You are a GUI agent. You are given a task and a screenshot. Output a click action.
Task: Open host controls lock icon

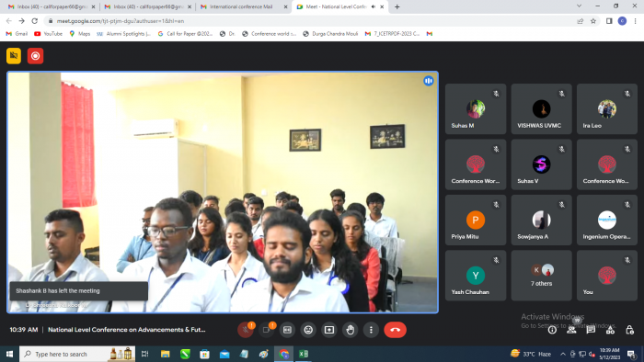pyautogui.click(x=629, y=330)
